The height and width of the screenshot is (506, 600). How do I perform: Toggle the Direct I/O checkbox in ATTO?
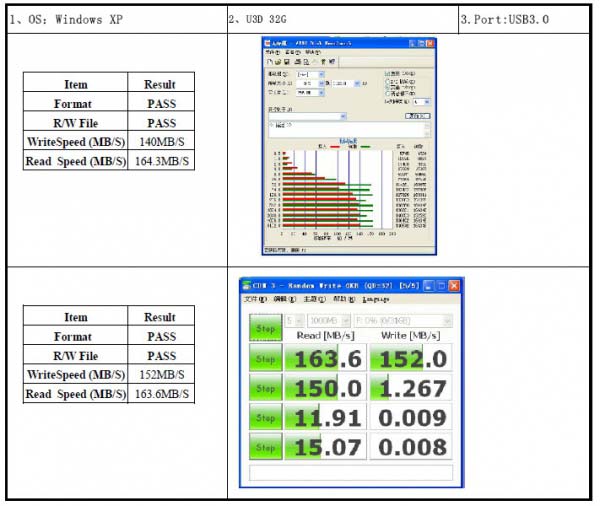pos(388,74)
